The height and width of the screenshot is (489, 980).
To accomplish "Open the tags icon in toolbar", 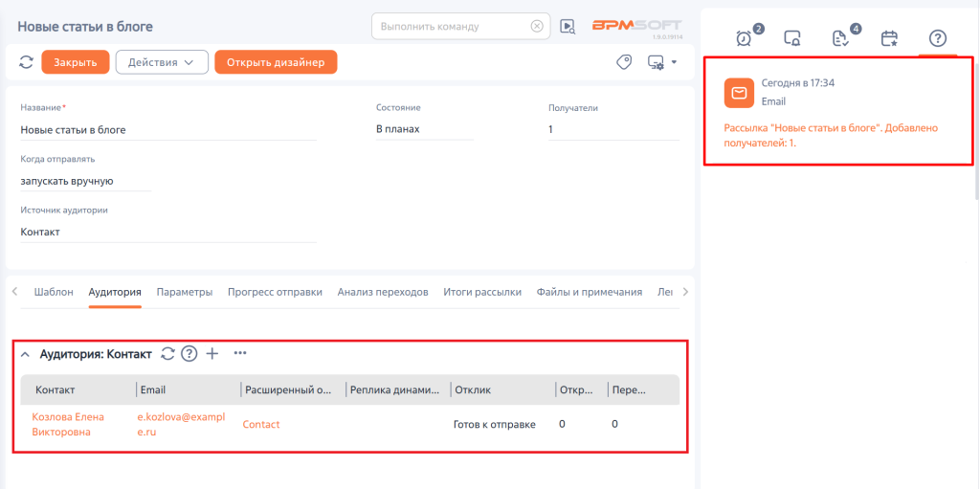I will (x=624, y=62).
